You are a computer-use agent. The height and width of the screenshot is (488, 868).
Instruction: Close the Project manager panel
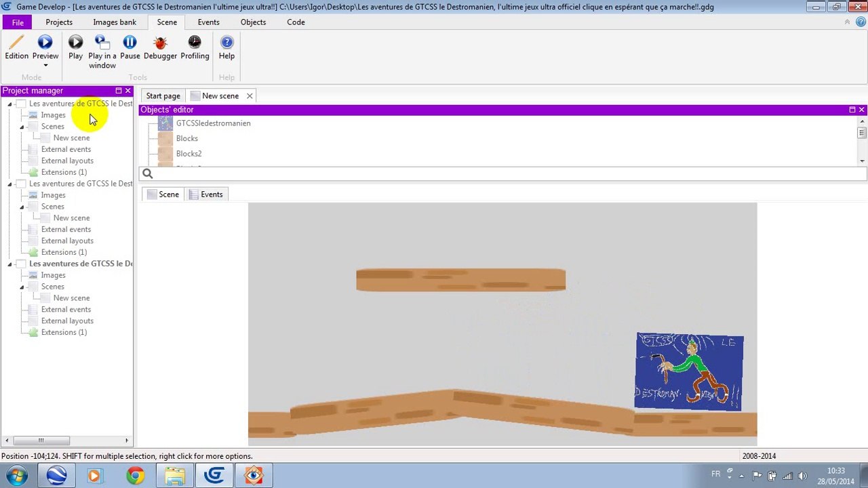(127, 91)
